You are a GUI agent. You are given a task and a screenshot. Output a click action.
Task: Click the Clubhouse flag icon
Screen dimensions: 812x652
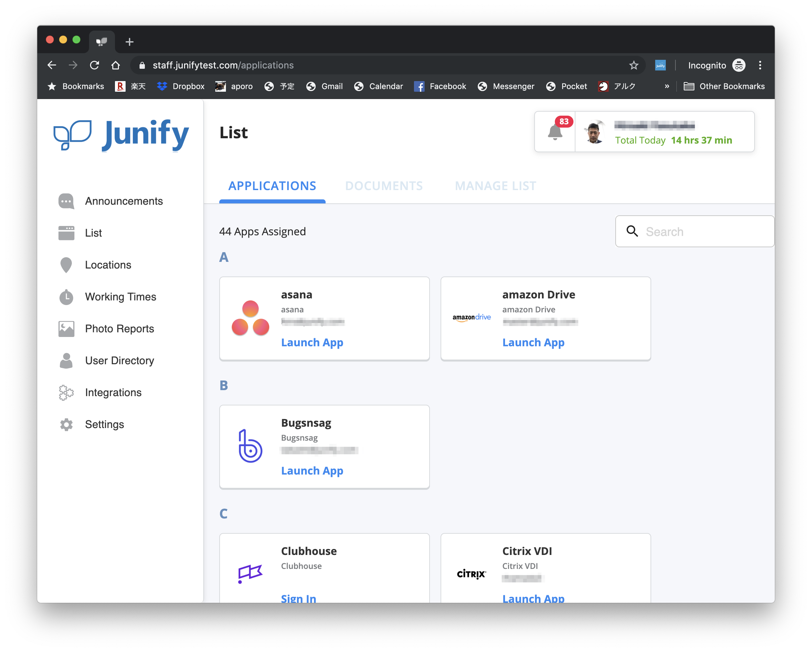point(250,573)
